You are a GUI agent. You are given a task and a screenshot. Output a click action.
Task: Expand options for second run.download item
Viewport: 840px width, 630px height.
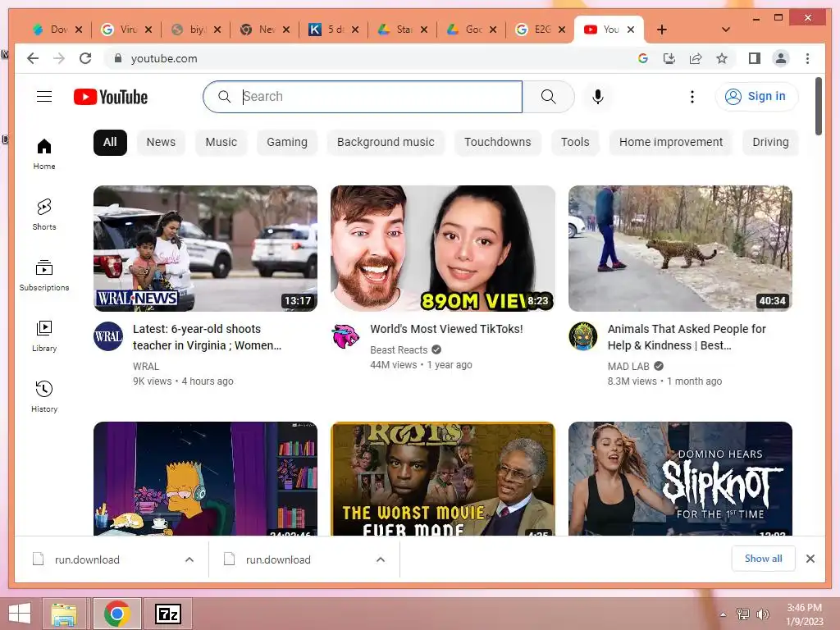(381, 559)
